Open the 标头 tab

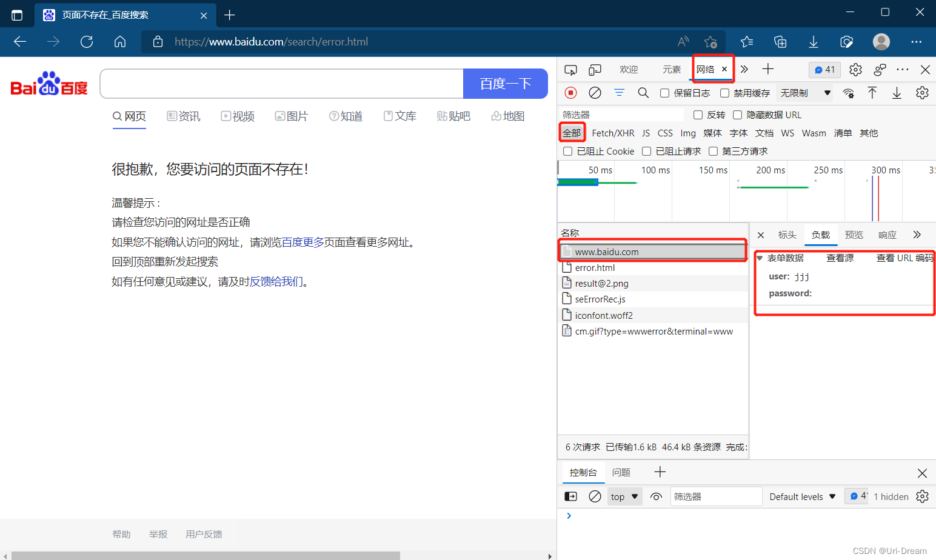[x=787, y=235]
